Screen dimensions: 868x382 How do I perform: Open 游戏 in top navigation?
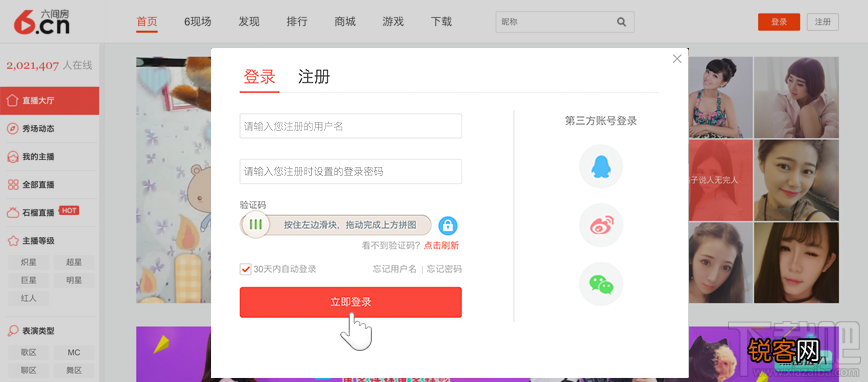tap(393, 22)
